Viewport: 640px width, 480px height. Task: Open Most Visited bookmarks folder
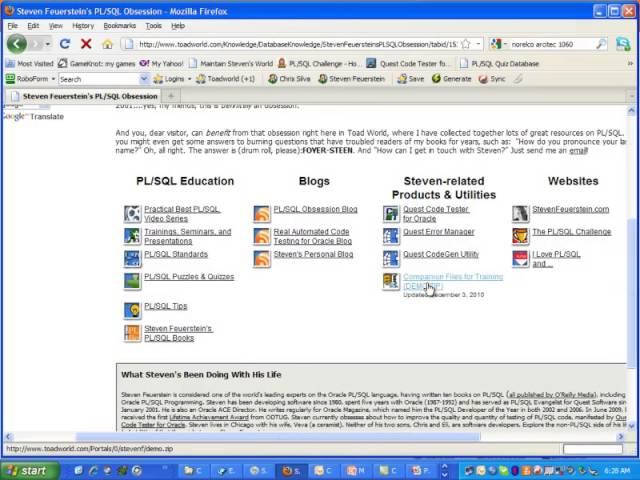click(30, 64)
